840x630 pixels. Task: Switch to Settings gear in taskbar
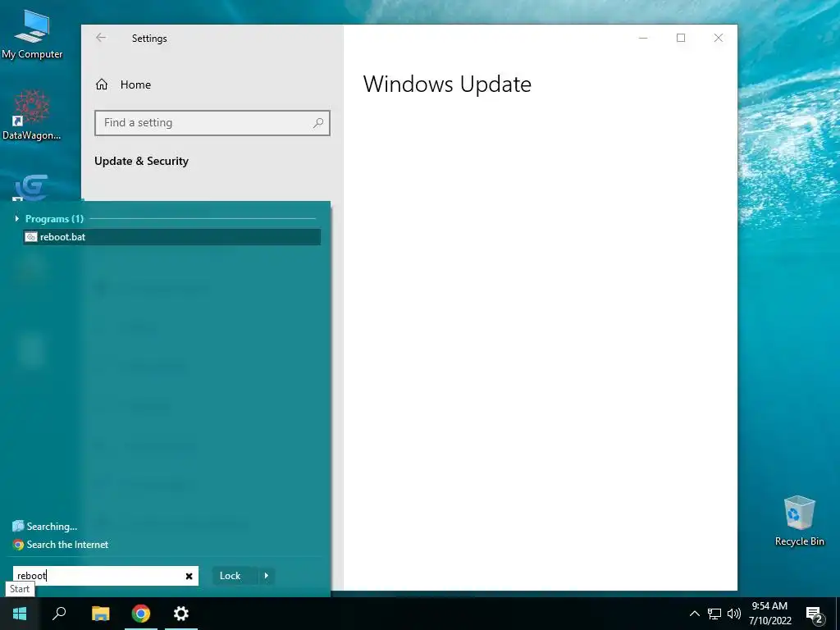pyautogui.click(x=181, y=614)
